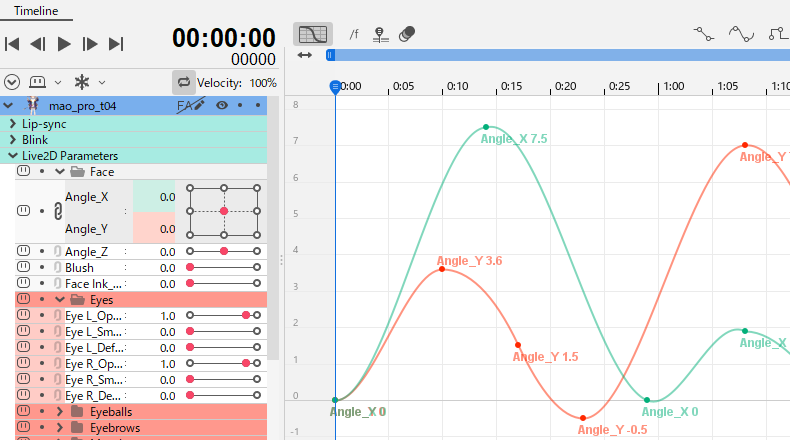Open dropdown next to snowflake icon
The image size is (790, 440).
coord(102,82)
